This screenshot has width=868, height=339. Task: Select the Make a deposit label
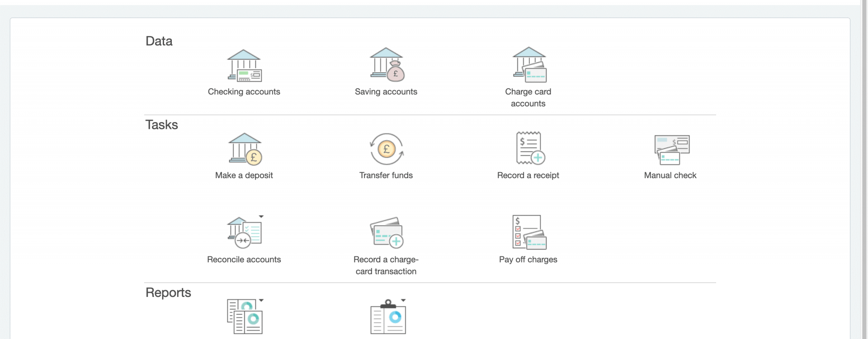point(244,175)
